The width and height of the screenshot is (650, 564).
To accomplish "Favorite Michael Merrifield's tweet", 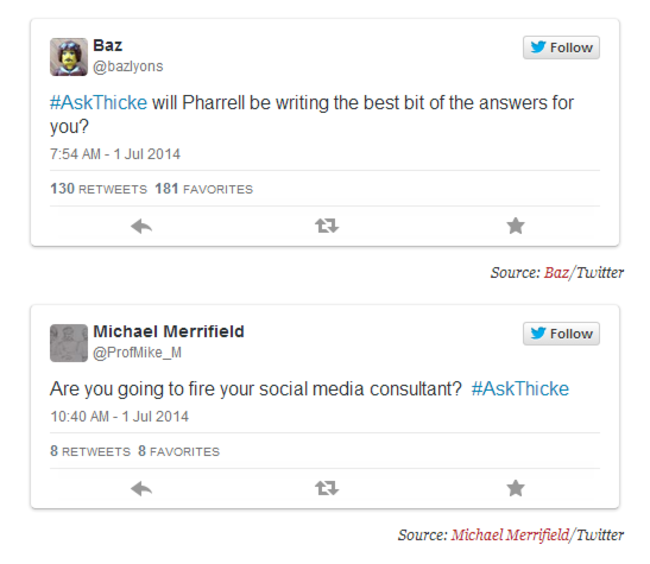I will [x=515, y=488].
